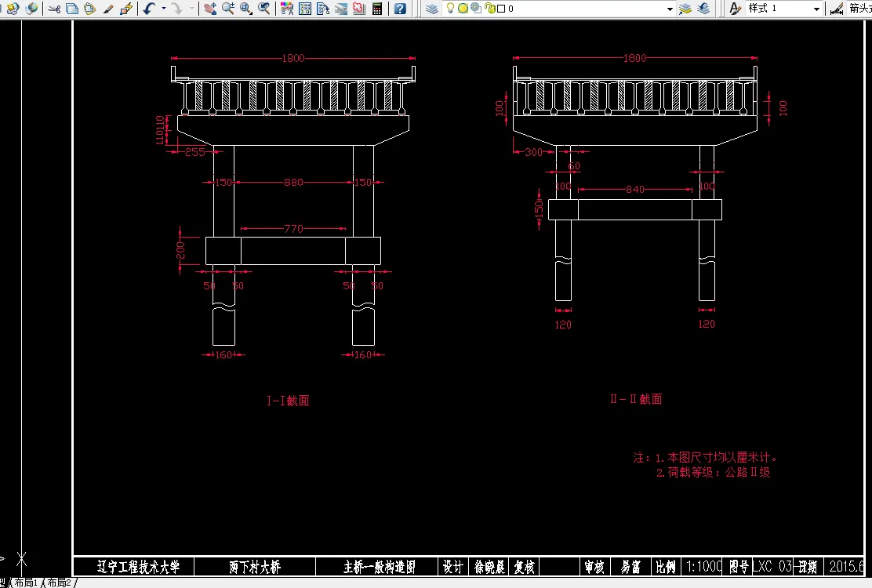Toggle freeze/thaw sun for layer 0
This screenshot has width=872, height=588.
click(x=463, y=9)
